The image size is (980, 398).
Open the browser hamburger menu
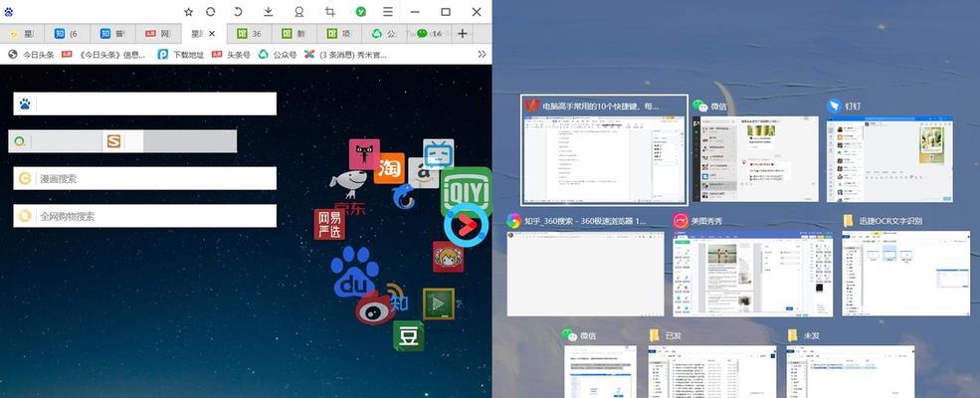tap(388, 12)
